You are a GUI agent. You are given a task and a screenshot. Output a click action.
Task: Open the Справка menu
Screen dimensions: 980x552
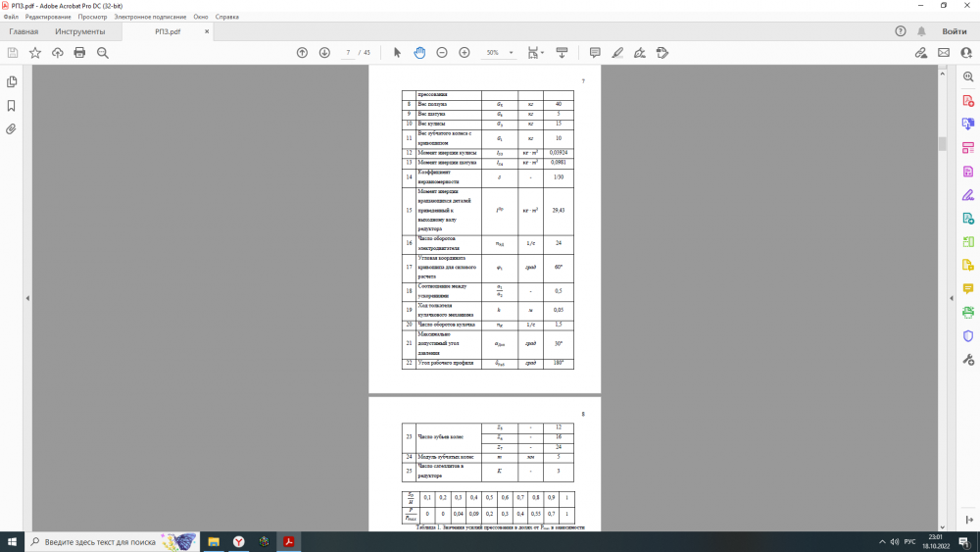(227, 17)
